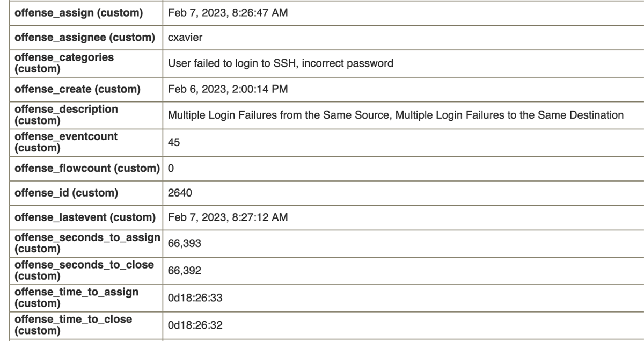Click the offense_eventcount (custom) label
644x341 pixels.
coord(66,142)
